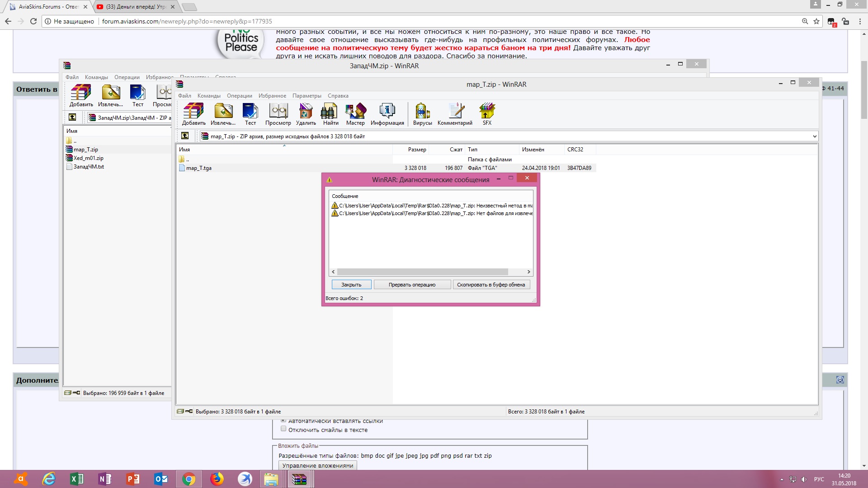Image resolution: width=868 pixels, height=488 pixels.
Task: Click the up-one-level icon beside the map_T.zip path
Action: coord(185,136)
